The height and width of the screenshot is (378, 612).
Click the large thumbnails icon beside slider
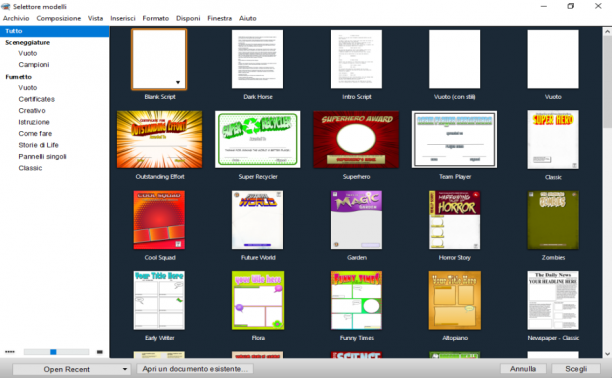pos(100,352)
